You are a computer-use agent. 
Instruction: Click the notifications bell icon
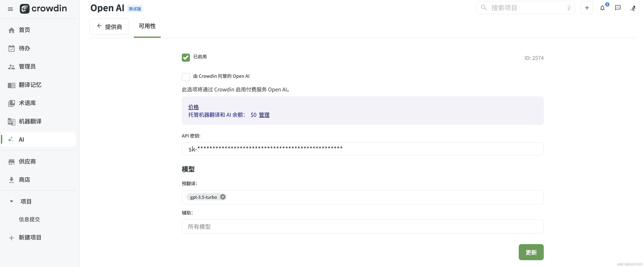(602, 8)
